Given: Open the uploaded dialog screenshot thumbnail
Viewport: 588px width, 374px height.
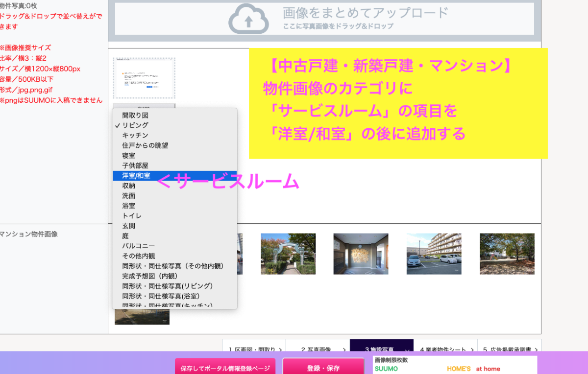Looking at the screenshot, I should point(144,78).
